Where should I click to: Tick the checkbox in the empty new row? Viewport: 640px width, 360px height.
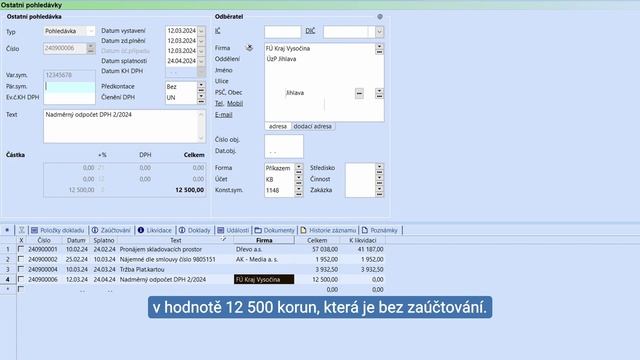click(21, 289)
